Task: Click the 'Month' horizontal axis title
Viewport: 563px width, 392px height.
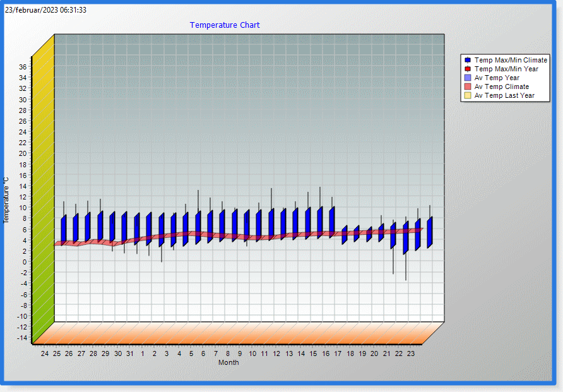Action: [x=228, y=362]
